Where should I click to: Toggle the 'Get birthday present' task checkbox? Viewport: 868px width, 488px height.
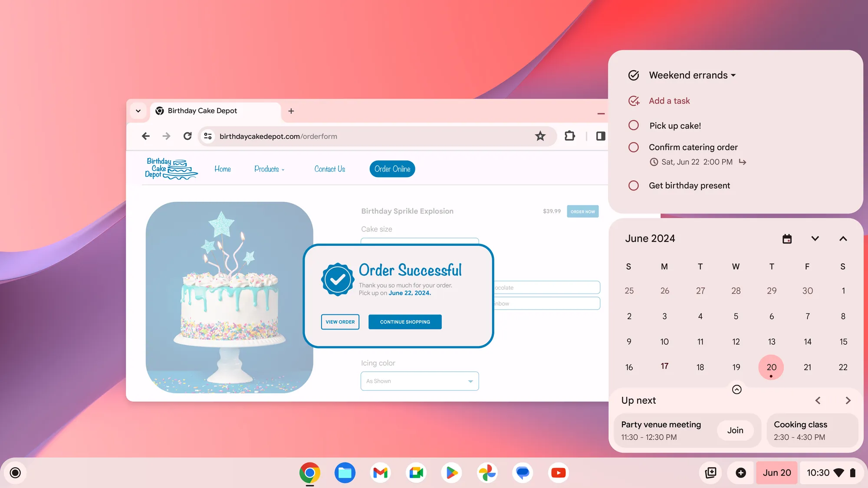[x=633, y=185]
